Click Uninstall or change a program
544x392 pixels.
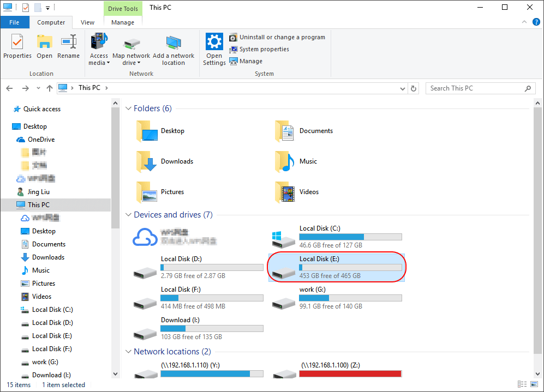click(282, 37)
